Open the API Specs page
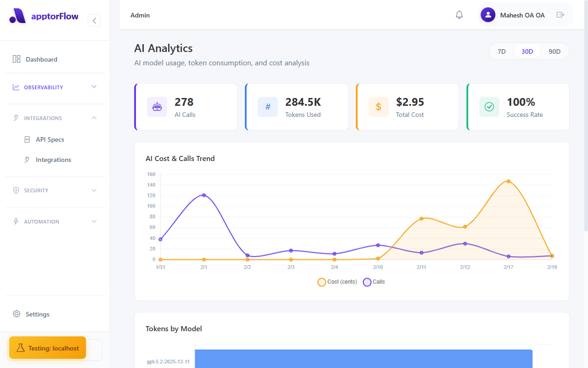This screenshot has height=368, width=588. tap(50, 139)
